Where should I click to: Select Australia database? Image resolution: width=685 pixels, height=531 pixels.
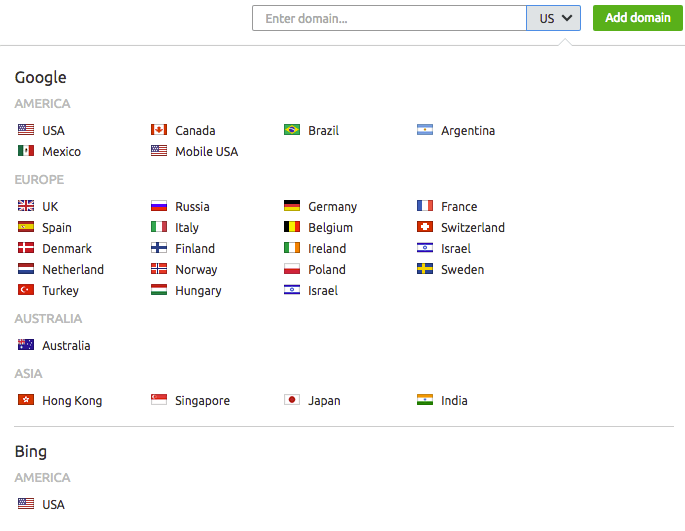[x=66, y=346]
